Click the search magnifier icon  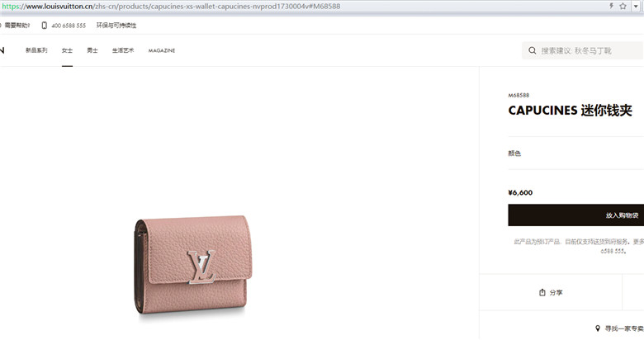(x=533, y=50)
